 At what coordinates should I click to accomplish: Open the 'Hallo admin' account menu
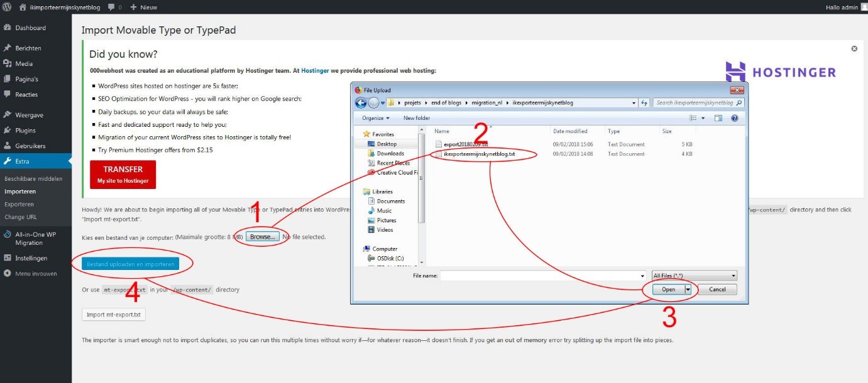pos(846,8)
